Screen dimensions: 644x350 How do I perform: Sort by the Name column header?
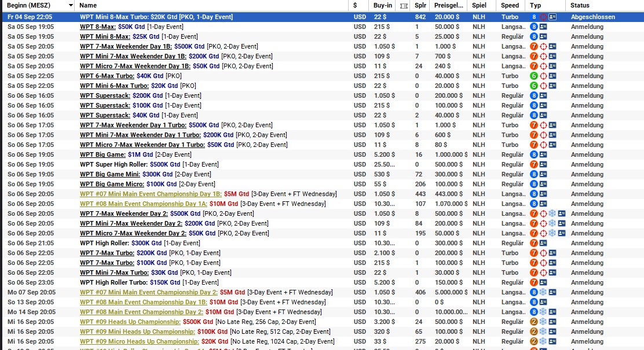(88, 5)
